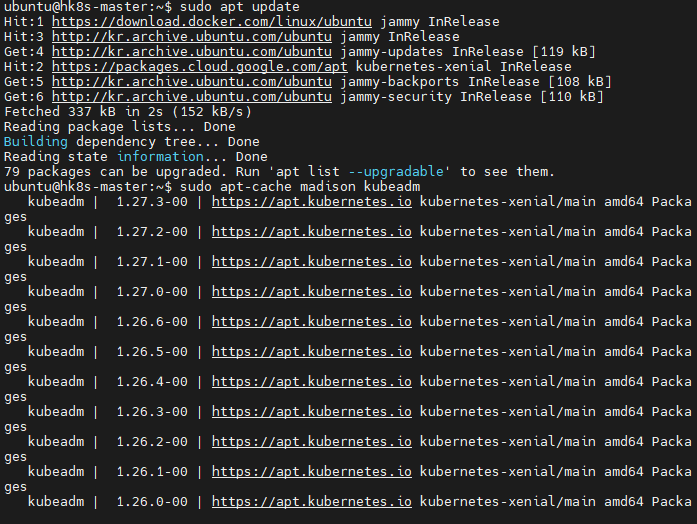Click 'jammy-backports InRelease' text
This screenshot has width=697, height=524.
pos(440,82)
